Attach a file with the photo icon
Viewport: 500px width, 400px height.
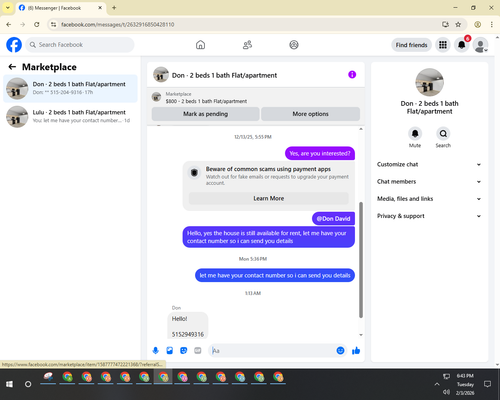tap(170, 351)
